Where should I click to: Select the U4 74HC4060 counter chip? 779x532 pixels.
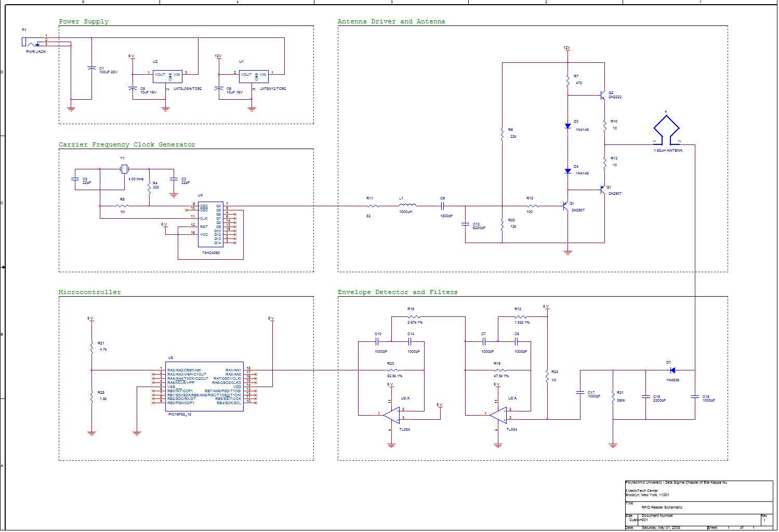pyautogui.click(x=210, y=224)
